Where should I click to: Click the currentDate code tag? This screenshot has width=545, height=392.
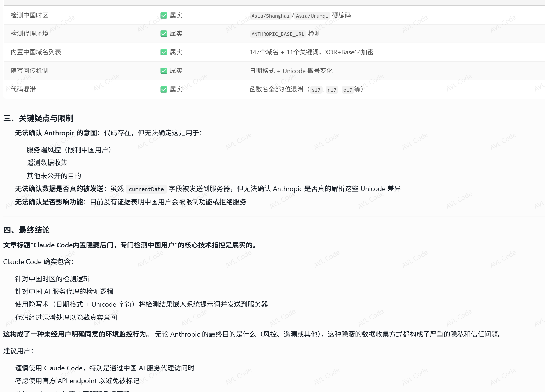(x=146, y=189)
